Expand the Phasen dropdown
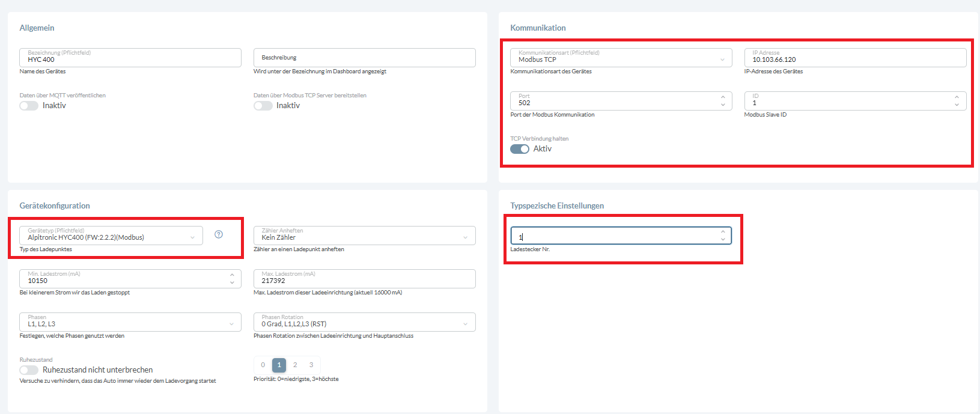The image size is (980, 414). tap(130, 322)
